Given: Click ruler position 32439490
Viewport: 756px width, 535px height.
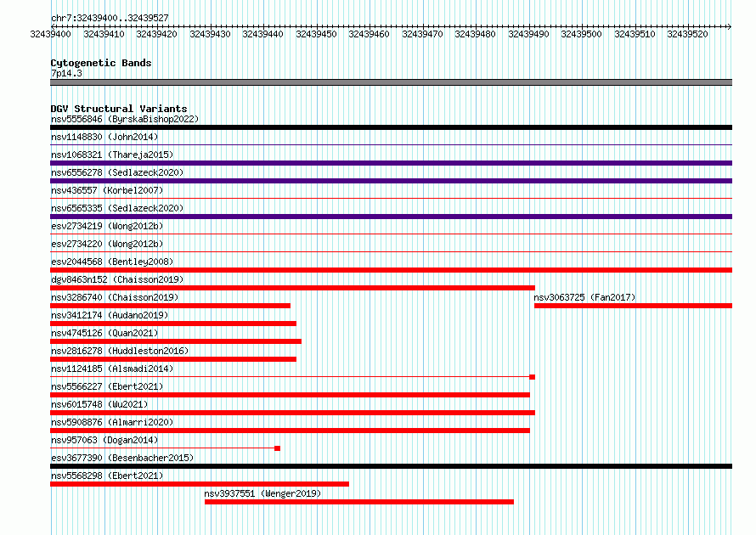Looking at the screenshot, I should [528, 34].
